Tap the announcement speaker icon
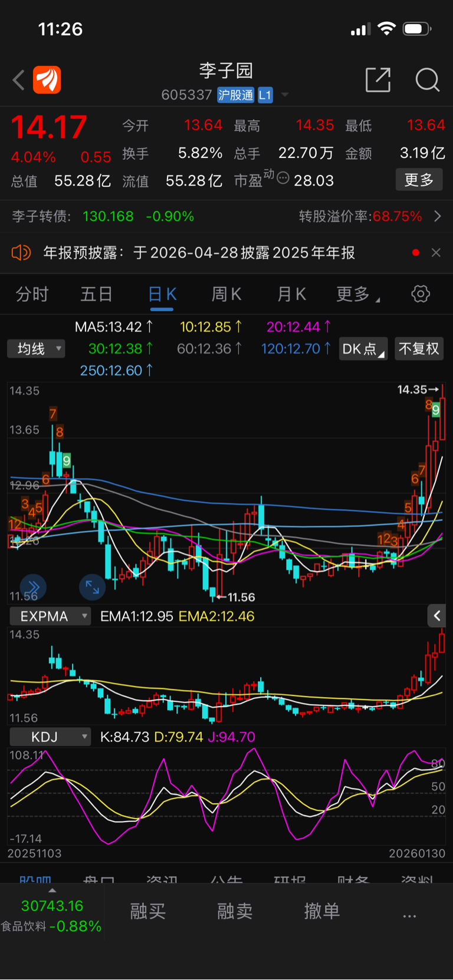The width and height of the screenshot is (453, 980). (21, 253)
